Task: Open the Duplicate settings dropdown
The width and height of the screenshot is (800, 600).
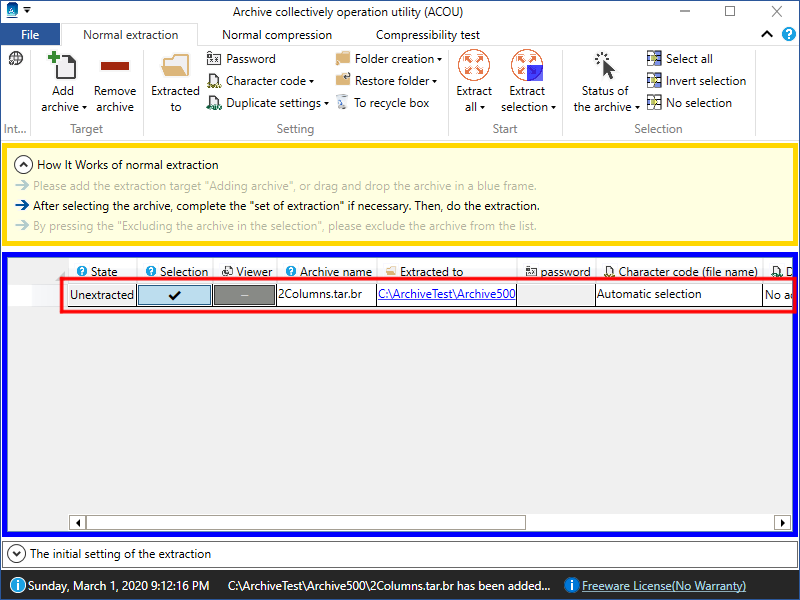Action: tap(268, 103)
